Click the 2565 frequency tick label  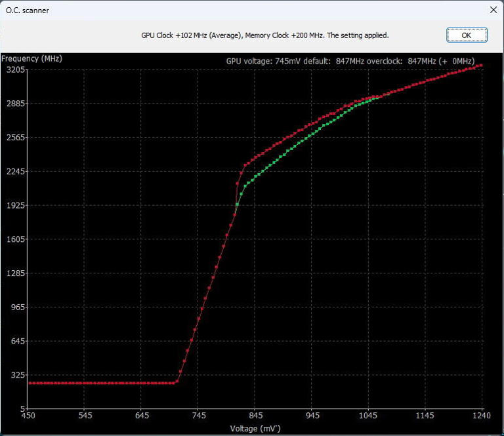[x=14, y=138]
